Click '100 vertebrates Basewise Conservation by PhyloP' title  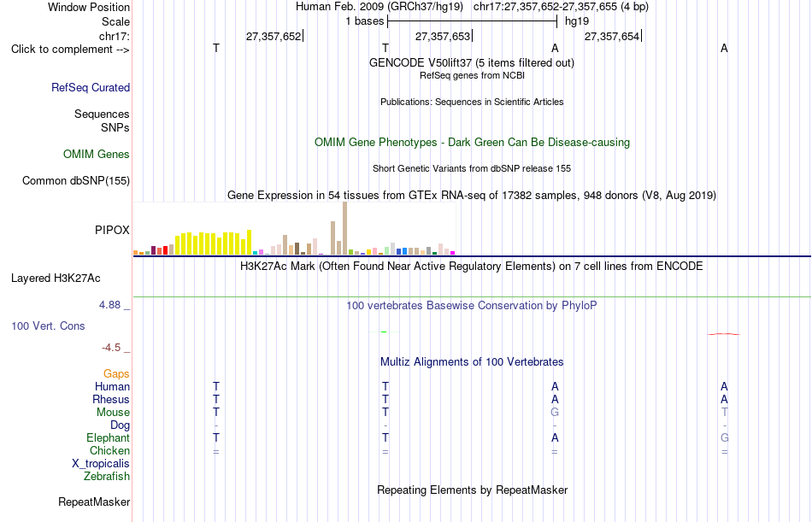coord(472,306)
